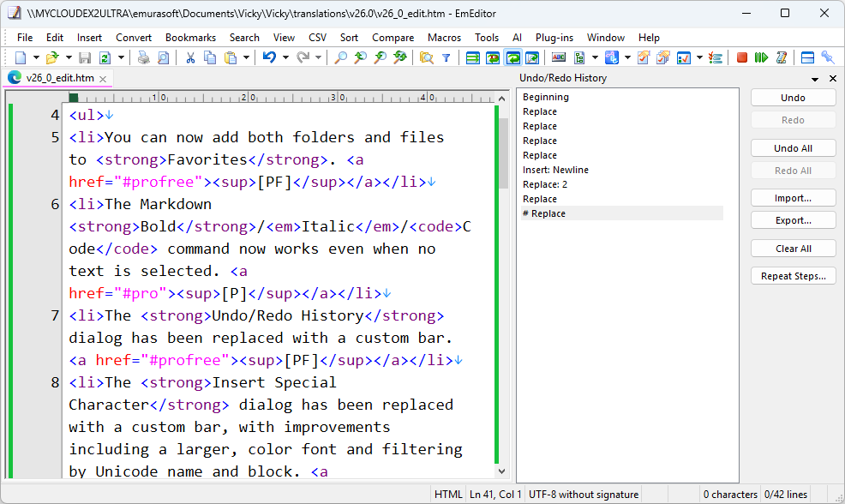The image size is (845, 504).
Task: Click the red-bulleted list icon in the toolbar
Action: 716,57
